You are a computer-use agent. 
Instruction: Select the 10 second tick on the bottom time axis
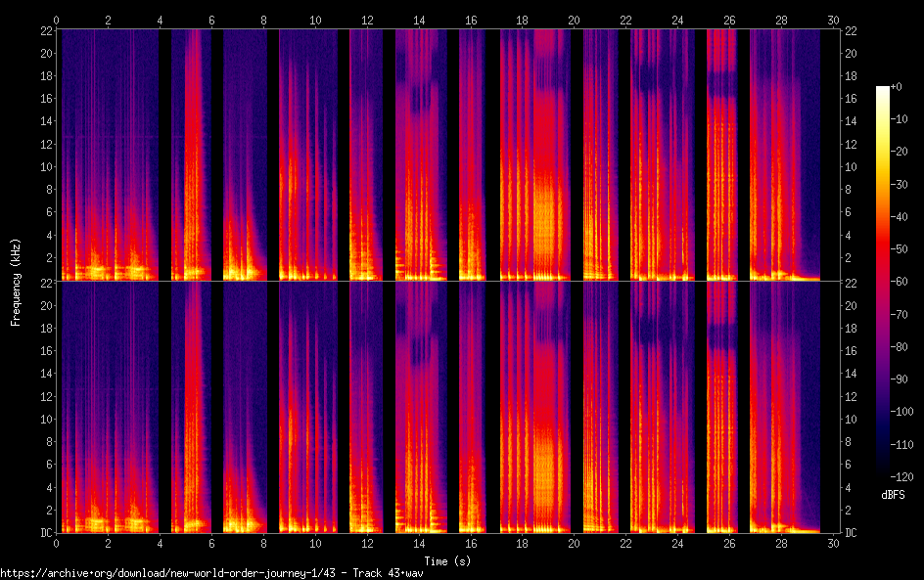point(315,542)
